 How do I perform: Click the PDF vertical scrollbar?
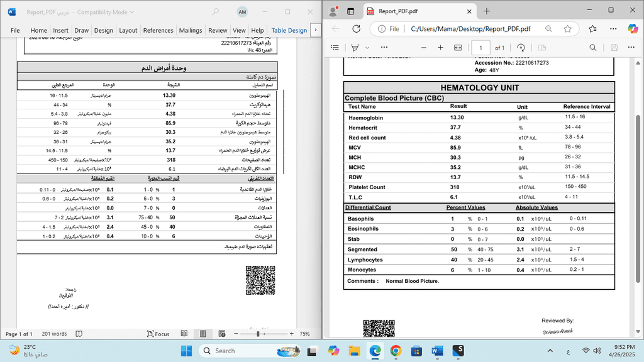pyautogui.click(x=638, y=199)
